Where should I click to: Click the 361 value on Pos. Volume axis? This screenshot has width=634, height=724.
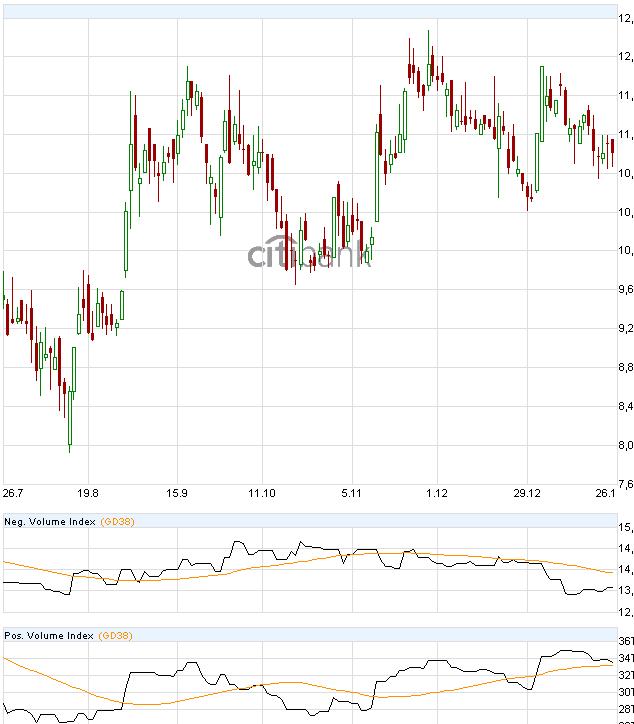tap(626, 641)
